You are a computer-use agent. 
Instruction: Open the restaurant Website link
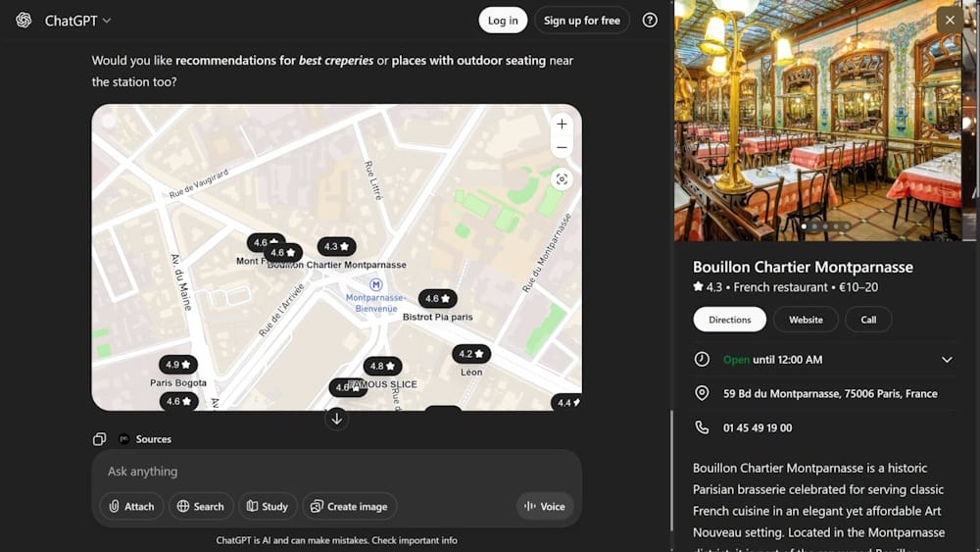tap(806, 320)
